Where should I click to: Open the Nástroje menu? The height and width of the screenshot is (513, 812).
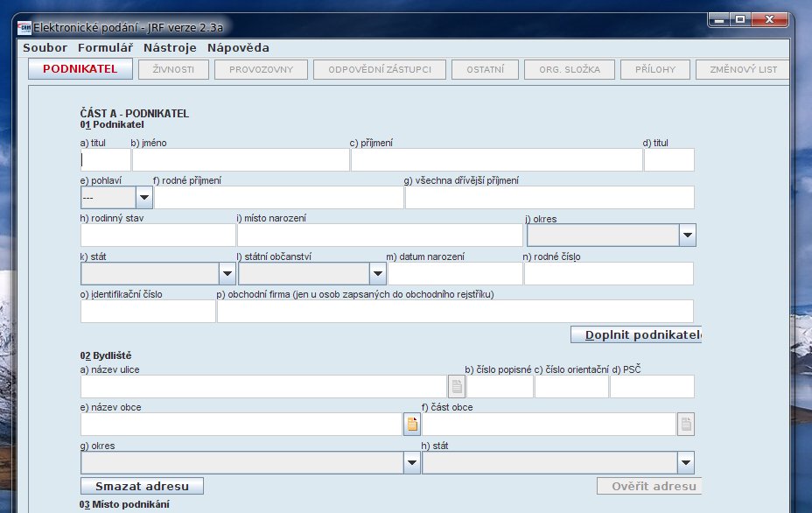171,48
